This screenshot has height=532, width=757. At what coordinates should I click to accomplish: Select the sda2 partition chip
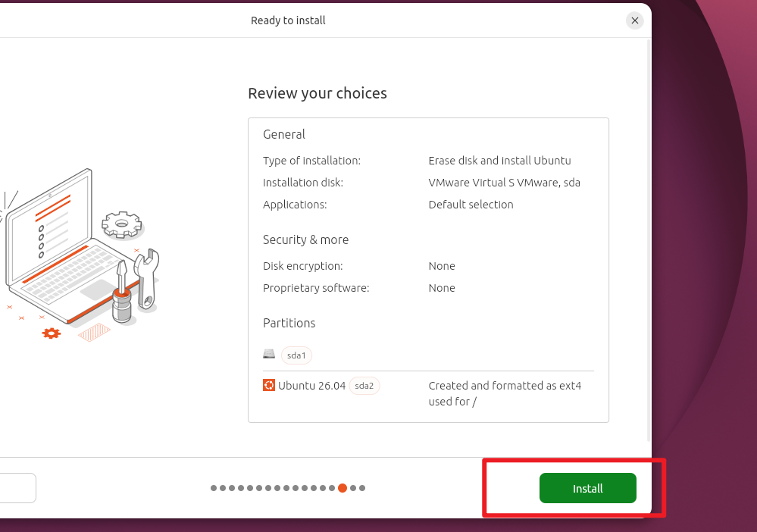pyautogui.click(x=364, y=386)
